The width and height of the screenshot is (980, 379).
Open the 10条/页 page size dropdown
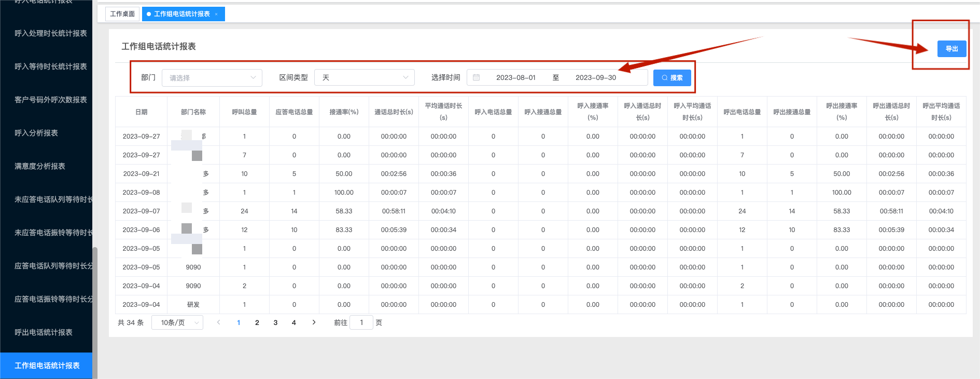177,322
